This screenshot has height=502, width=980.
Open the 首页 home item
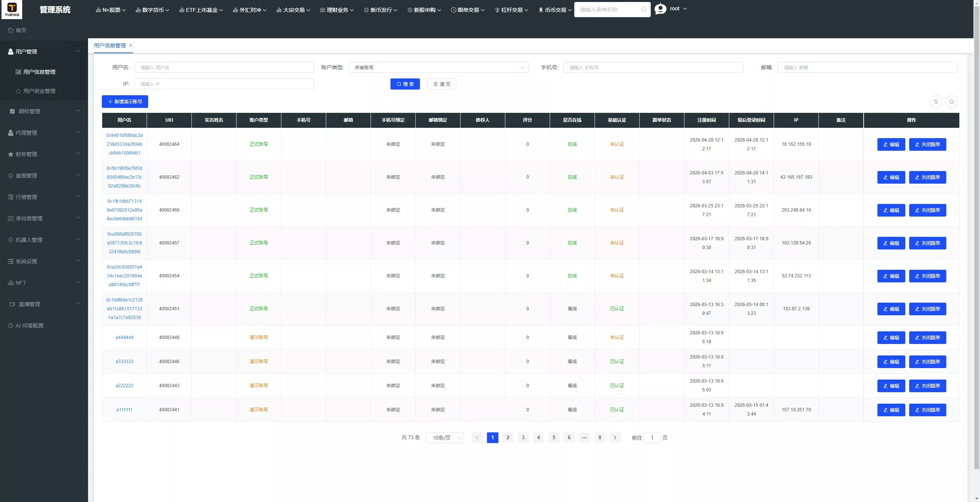[17, 30]
